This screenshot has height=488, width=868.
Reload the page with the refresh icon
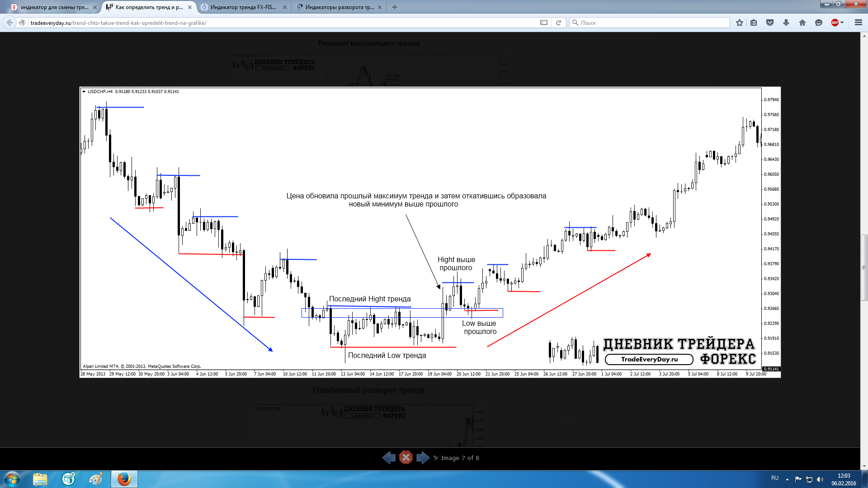tap(558, 23)
